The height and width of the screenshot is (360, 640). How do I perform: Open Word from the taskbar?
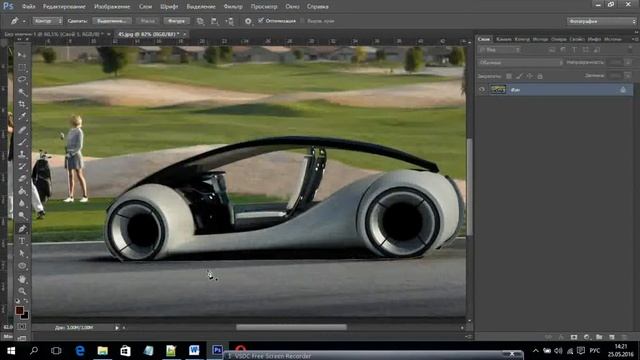[x=194, y=351]
